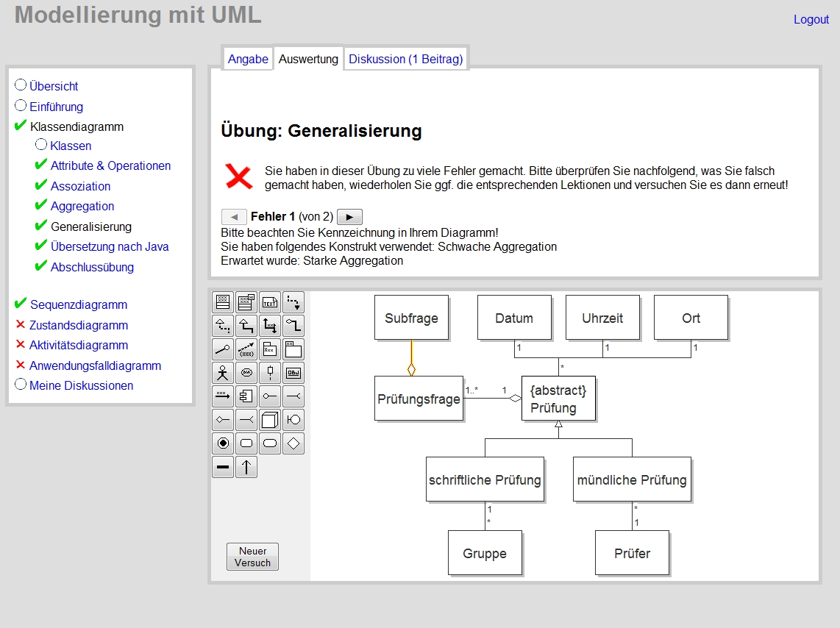Navigate to Sequenzdiagramm chapter
This screenshot has height=628, width=840.
click(x=79, y=304)
